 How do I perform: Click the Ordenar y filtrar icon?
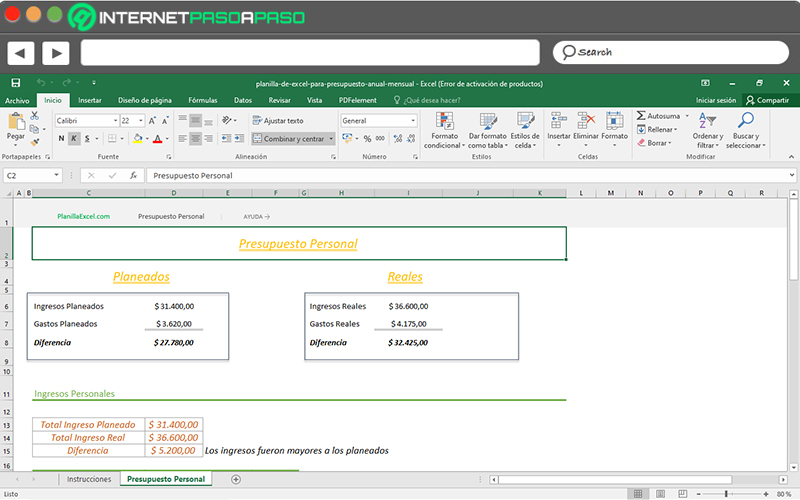point(707,120)
